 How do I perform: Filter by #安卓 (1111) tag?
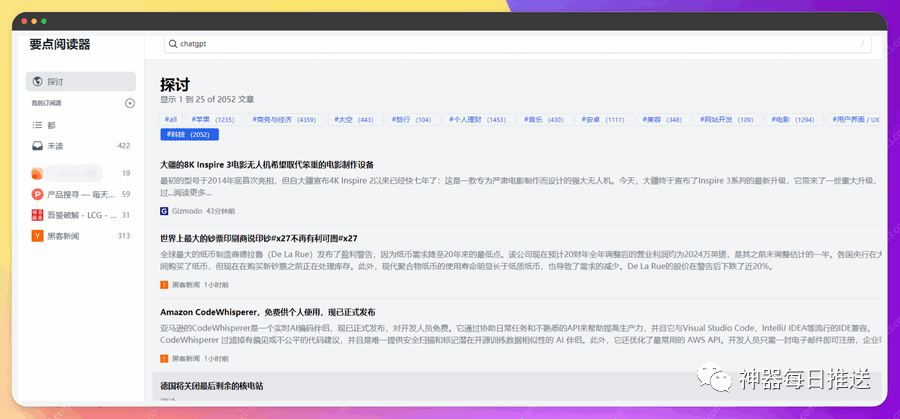(605, 119)
